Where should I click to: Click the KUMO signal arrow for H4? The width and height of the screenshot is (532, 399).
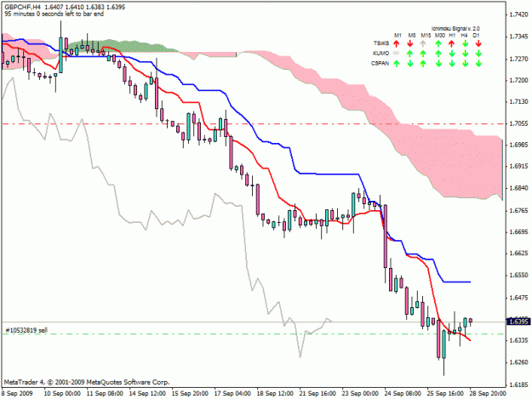pyautogui.click(x=465, y=54)
